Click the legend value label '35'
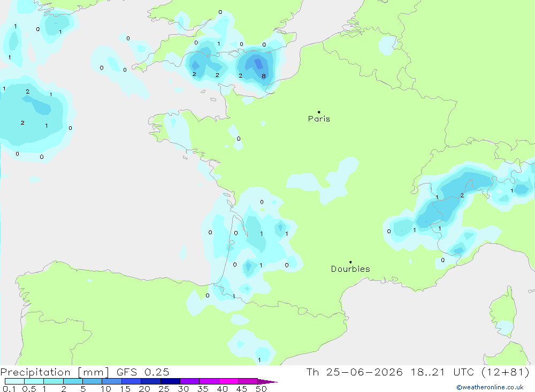Image resolution: width=535 pixels, height=392 pixels. tap(203, 389)
